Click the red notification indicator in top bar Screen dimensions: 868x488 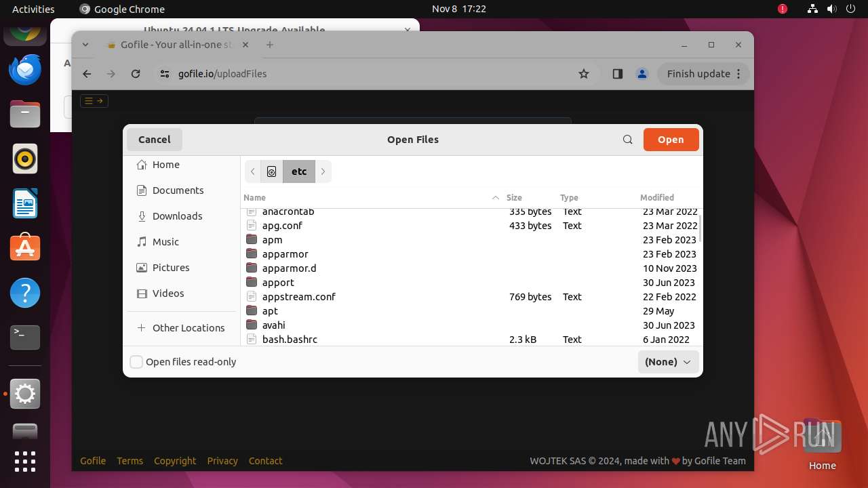tap(783, 9)
